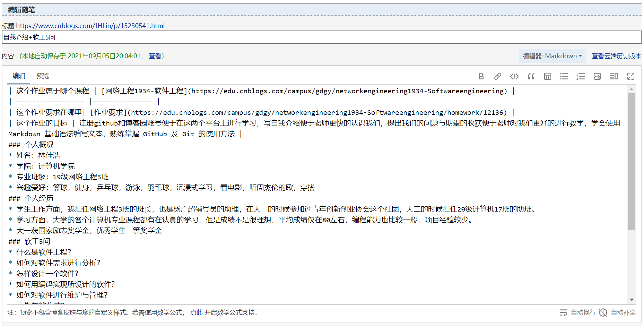The height and width of the screenshot is (326, 644).
Task: Toggle 自动补全 autocomplete
Action: pos(617,312)
